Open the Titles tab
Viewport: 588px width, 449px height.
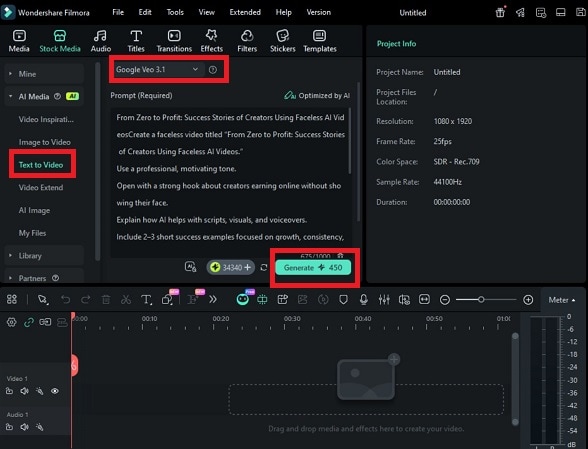click(136, 41)
